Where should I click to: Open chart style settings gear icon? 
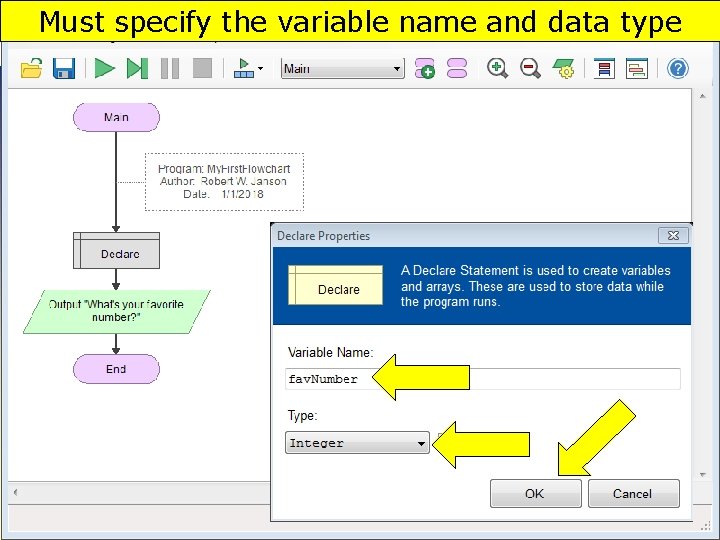click(563, 68)
